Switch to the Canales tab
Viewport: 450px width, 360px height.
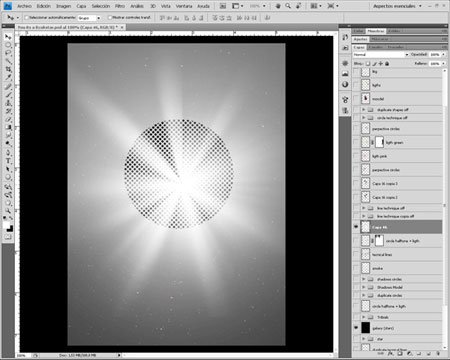[376, 47]
